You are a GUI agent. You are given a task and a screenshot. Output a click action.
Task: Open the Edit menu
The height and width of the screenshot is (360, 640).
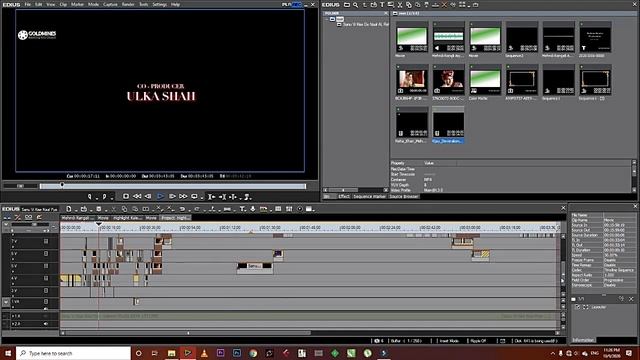click(38, 4)
